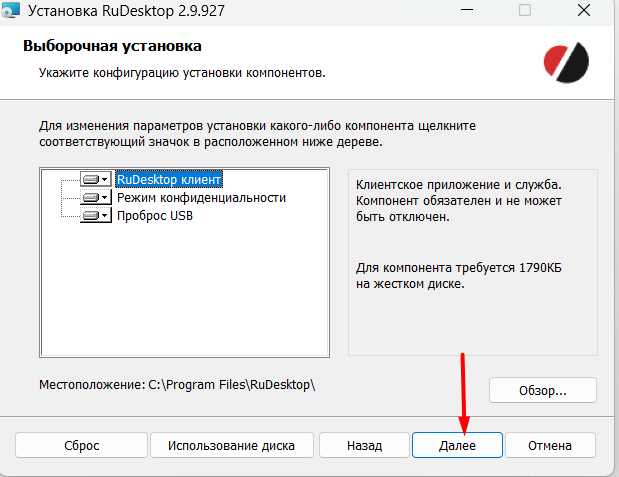Open the install option dropdown for Режим конфиденциальности
The width and height of the screenshot is (619, 477).
(96, 198)
